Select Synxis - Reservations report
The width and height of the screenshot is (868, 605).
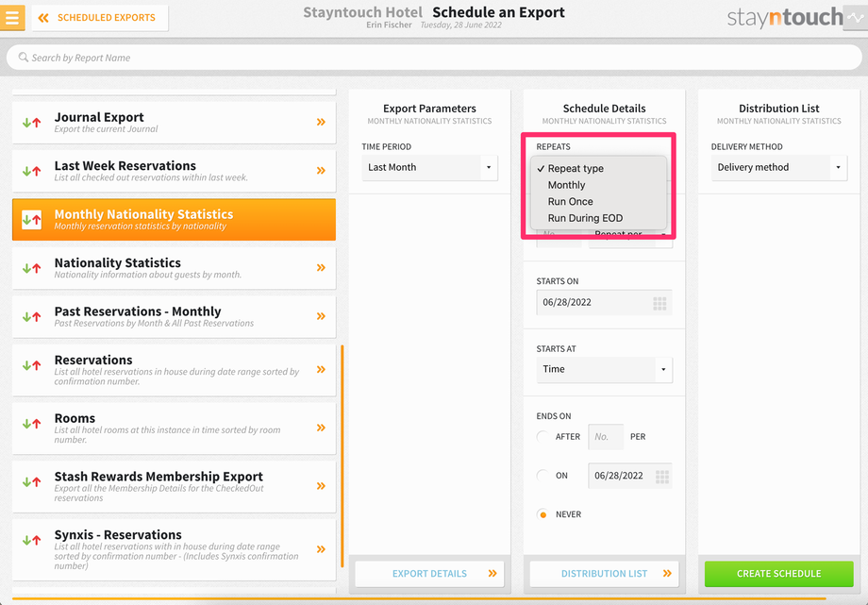(x=174, y=549)
